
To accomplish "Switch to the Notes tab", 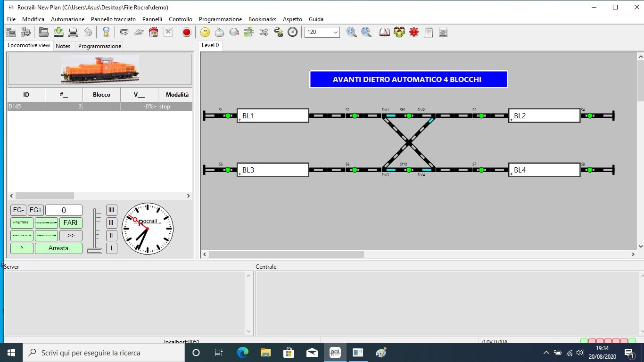I will [x=63, y=46].
